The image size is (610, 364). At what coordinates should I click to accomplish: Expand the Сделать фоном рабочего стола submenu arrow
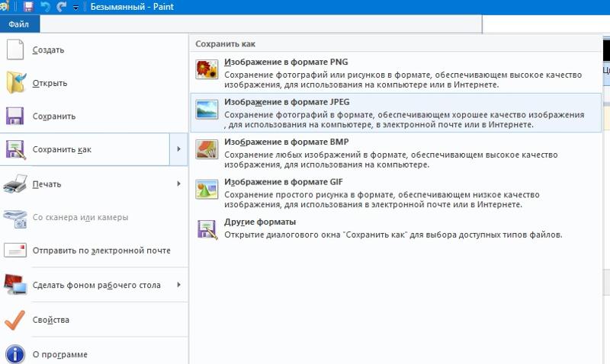point(178,285)
